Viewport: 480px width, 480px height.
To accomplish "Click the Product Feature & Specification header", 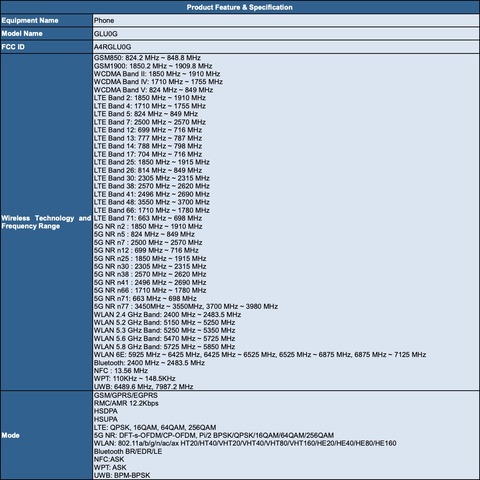I will point(239,7).
